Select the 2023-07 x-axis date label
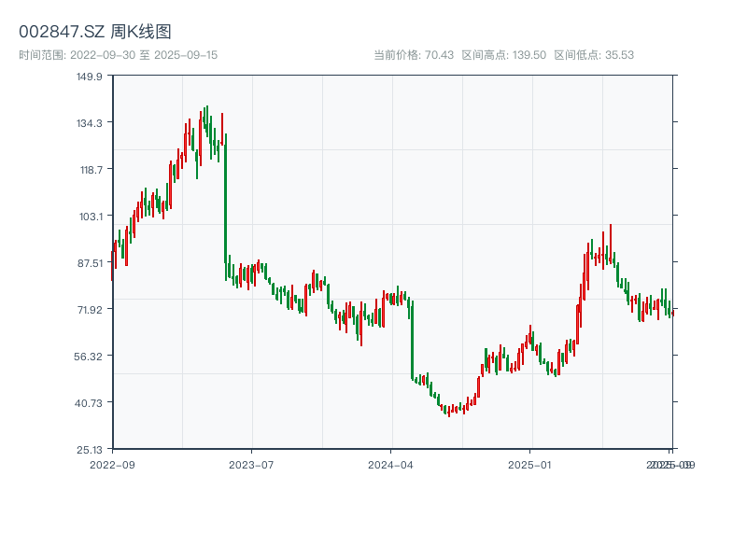Screen dimensions: 747x560 [252, 464]
